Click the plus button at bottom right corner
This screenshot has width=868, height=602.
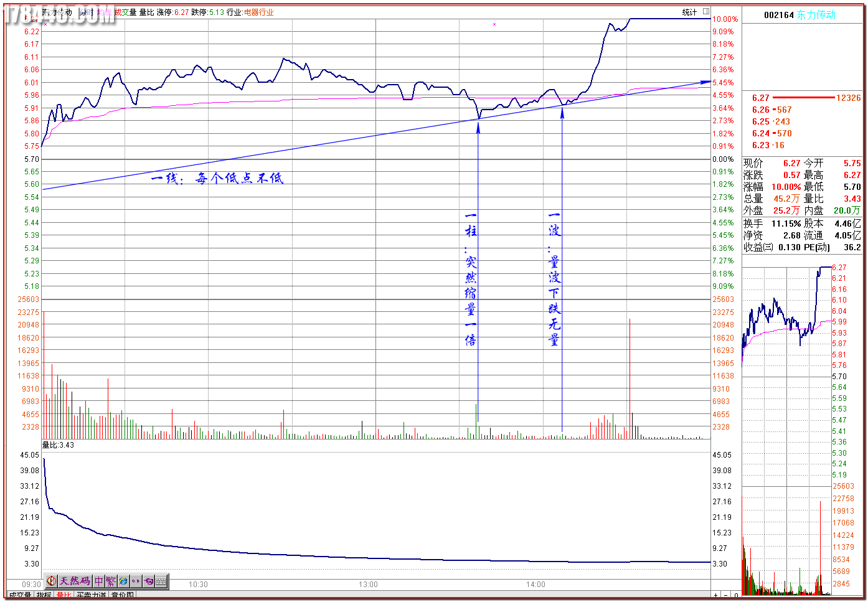pos(716,596)
